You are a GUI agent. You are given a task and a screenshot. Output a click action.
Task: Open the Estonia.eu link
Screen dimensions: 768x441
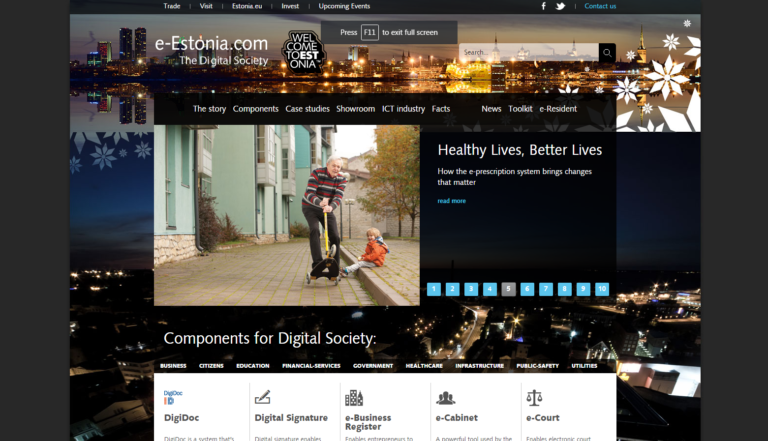click(x=247, y=6)
